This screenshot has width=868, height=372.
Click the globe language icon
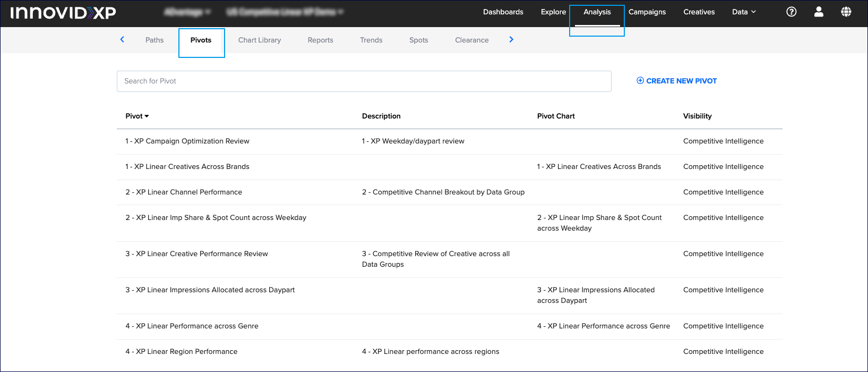[x=846, y=12]
